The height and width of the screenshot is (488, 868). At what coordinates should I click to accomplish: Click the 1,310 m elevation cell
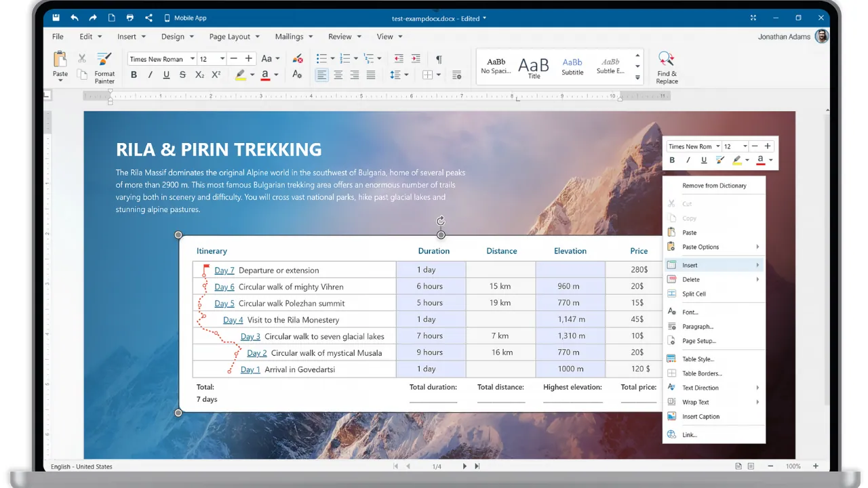click(570, 336)
